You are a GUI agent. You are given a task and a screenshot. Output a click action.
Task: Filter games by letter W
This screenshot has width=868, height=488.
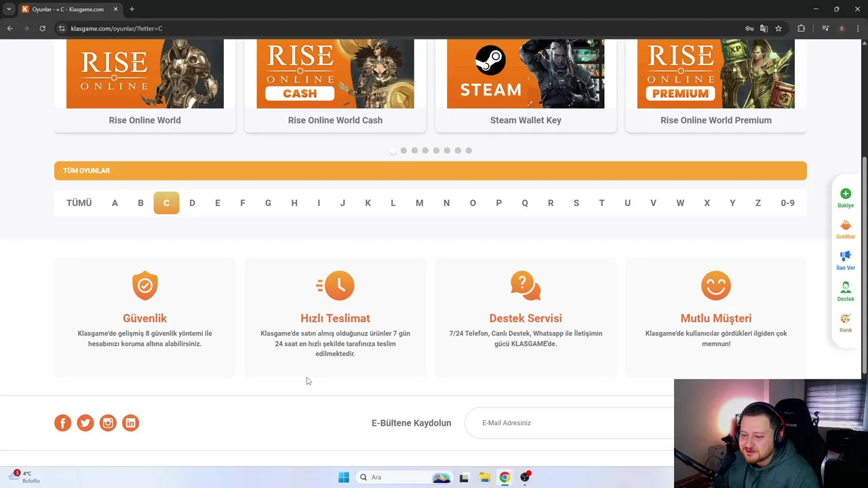click(680, 203)
